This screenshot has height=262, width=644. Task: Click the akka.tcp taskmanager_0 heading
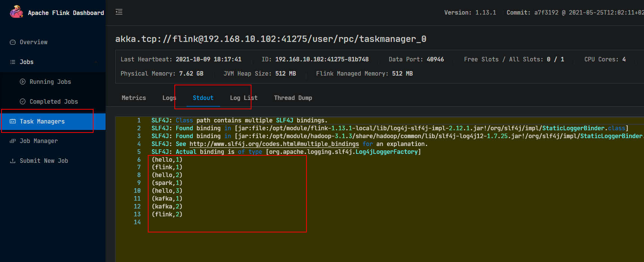click(271, 39)
